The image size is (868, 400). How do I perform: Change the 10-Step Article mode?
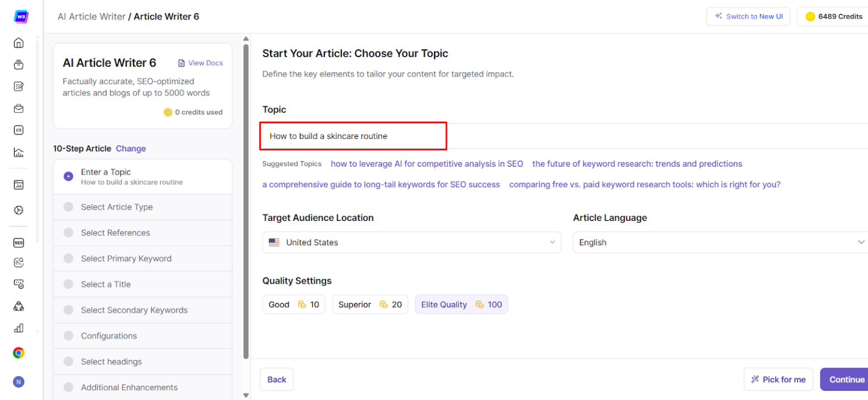point(131,149)
